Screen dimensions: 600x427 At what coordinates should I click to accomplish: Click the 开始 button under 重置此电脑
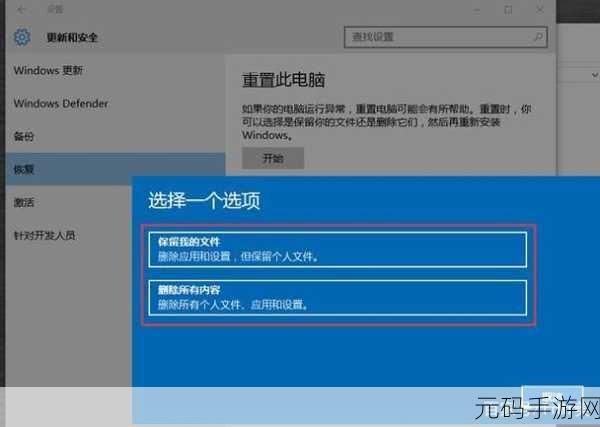(273, 158)
